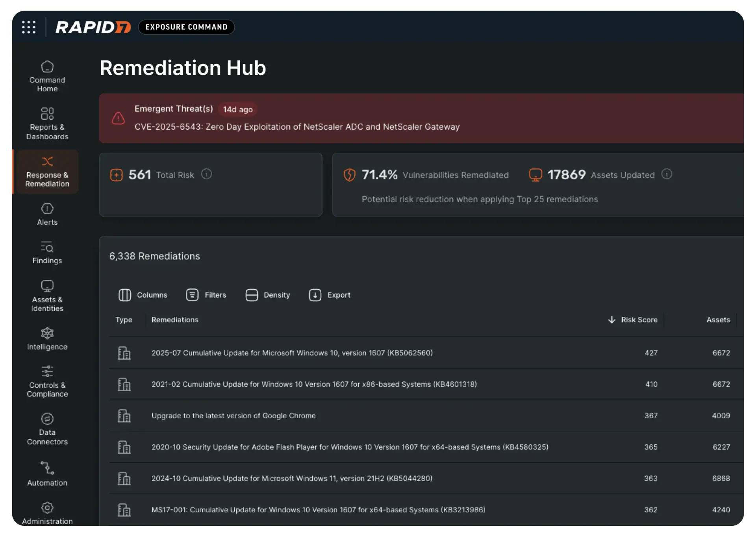The width and height of the screenshot is (756, 536).
Task: Open Controls & Compliance section
Action: pos(47,381)
